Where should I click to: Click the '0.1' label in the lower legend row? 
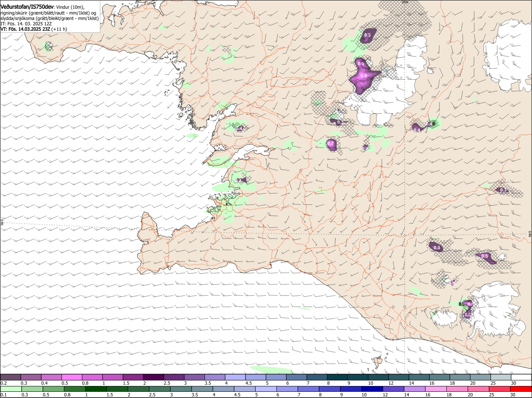pyautogui.click(x=3, y=395)
